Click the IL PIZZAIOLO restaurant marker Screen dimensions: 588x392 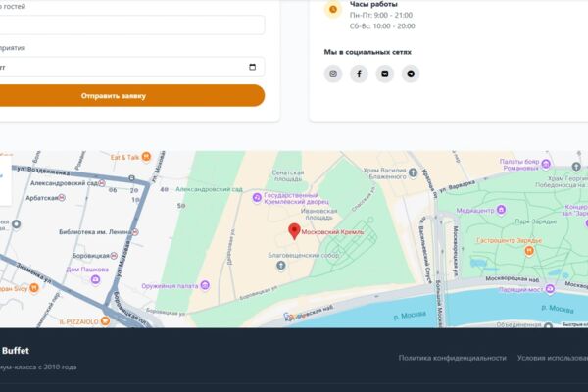[106, 321]
